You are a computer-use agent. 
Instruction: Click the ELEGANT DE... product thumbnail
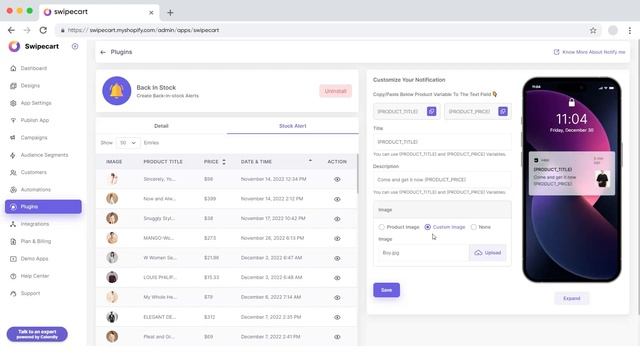click(x=112, y=317)
